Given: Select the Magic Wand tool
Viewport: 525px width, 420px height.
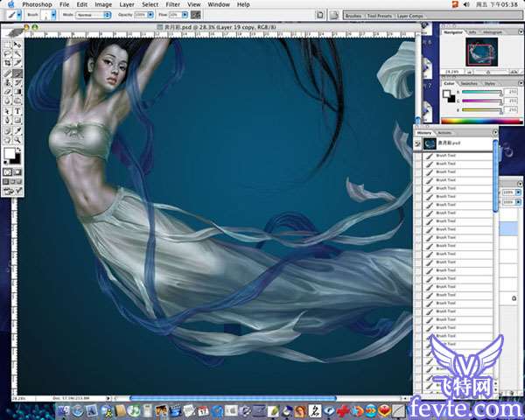Looking at the screenshot, I should pyautogui.click(x=17, y=53).
